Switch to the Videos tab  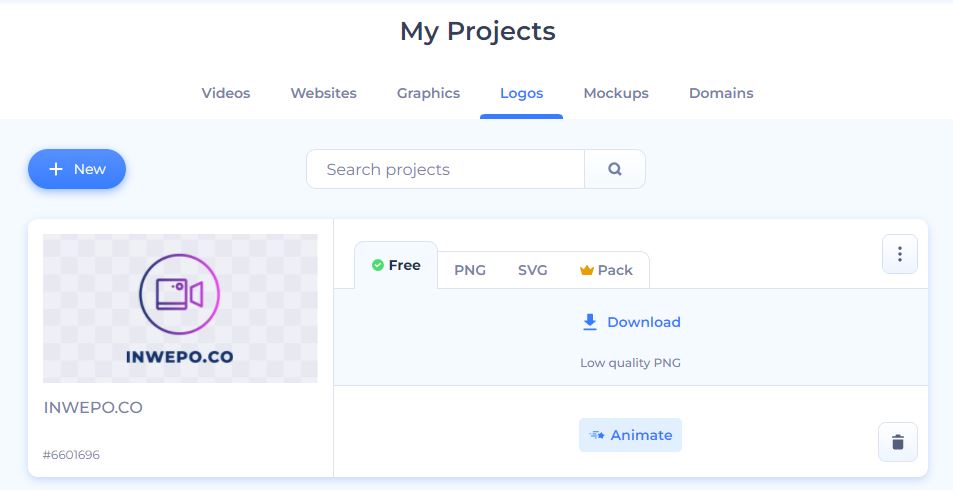click(226, 93)
